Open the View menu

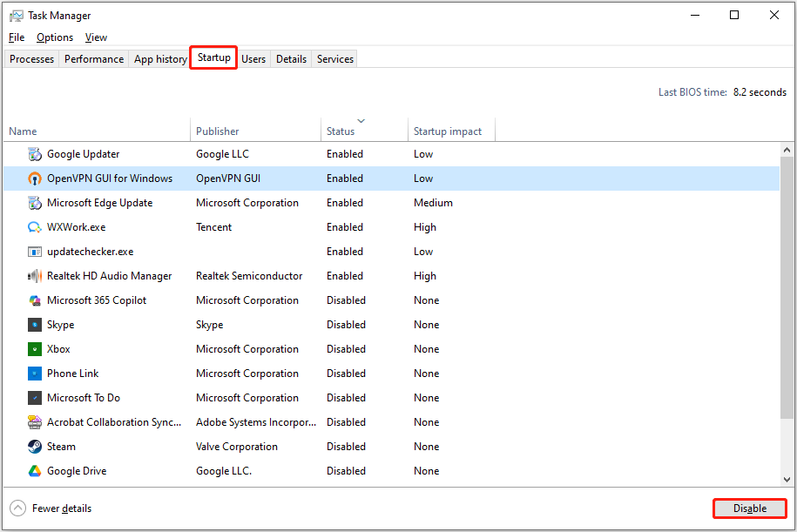(x=96, y=37)
